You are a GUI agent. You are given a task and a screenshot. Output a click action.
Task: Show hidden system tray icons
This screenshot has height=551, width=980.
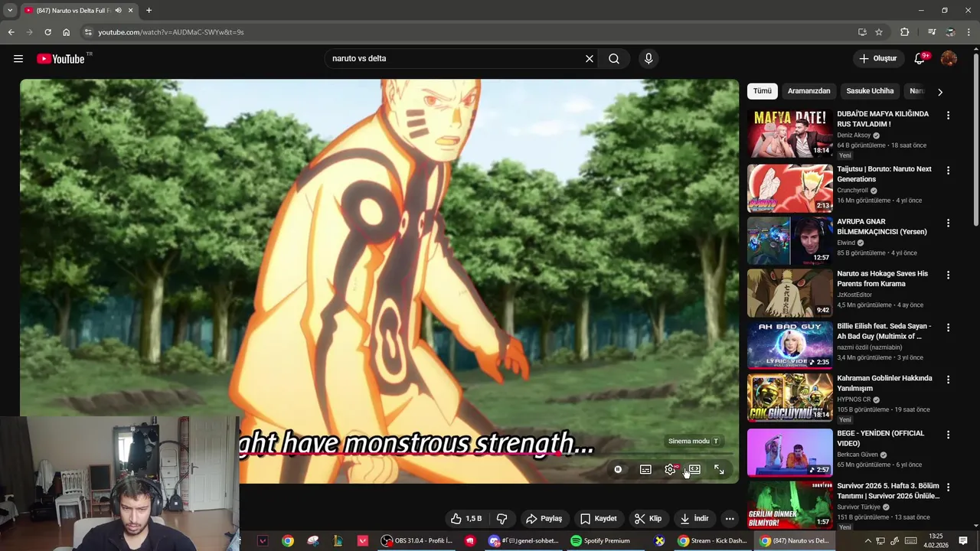pyautogui.click(x=867, y=541)
